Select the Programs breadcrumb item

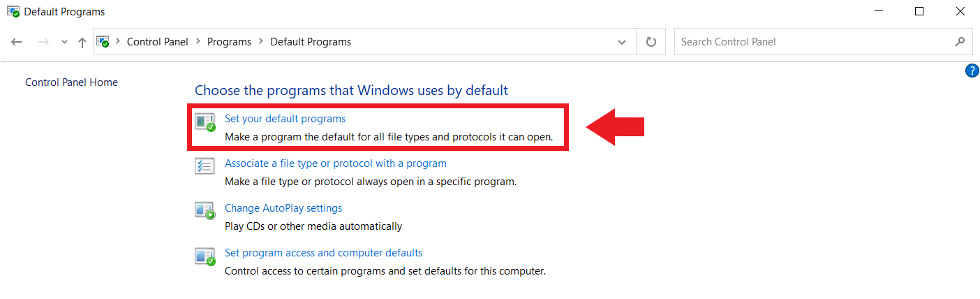pos(229,42)
